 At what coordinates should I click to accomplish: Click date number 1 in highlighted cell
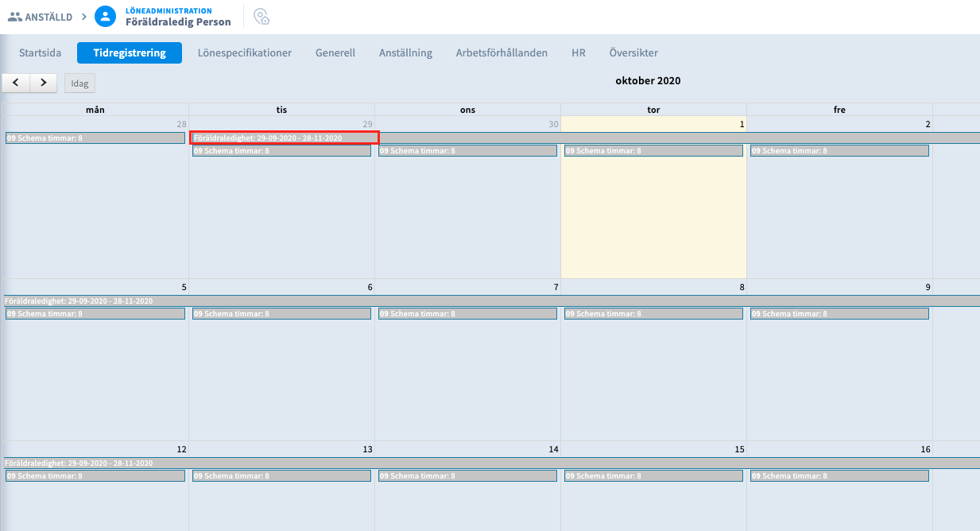click(x=742, y=124)
